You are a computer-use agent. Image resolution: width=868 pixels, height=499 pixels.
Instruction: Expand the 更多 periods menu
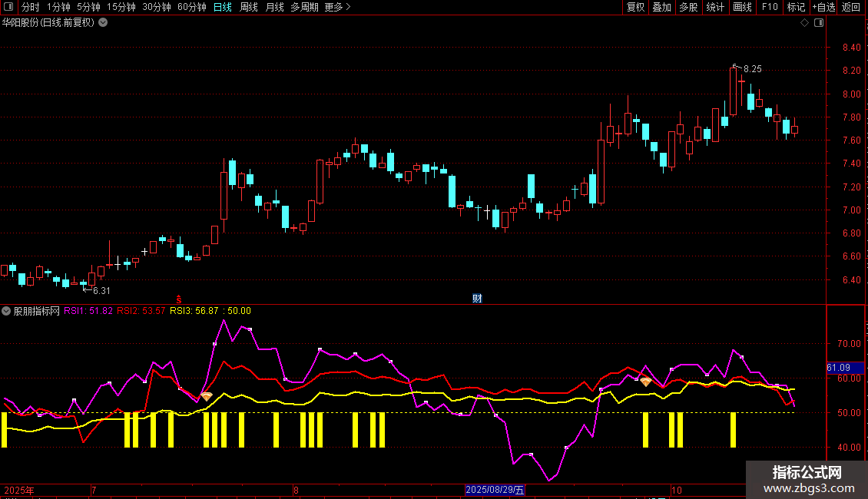(338, 7)
